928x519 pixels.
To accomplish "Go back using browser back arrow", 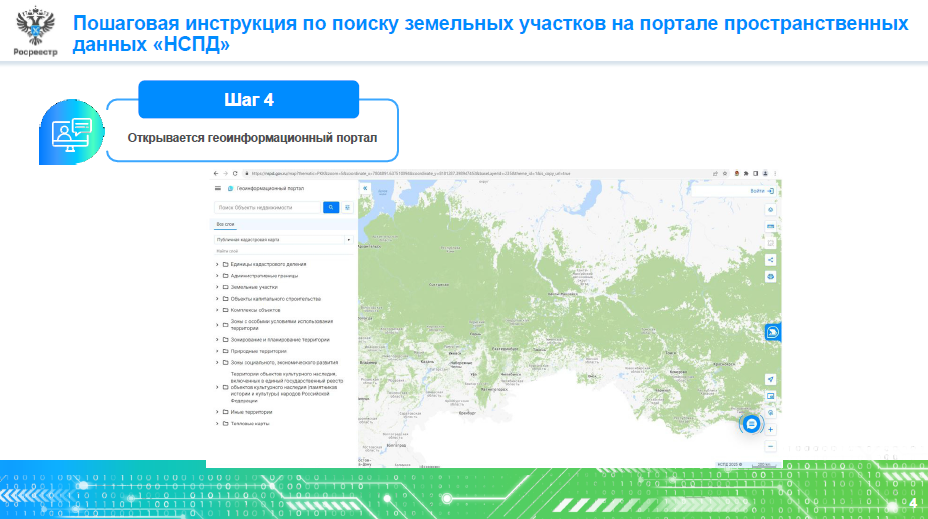I will click(x=216, y=173).
